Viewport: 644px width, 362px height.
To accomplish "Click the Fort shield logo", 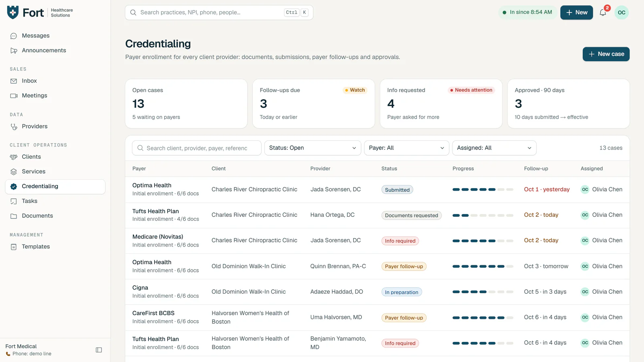I will [x=13, y=12].
